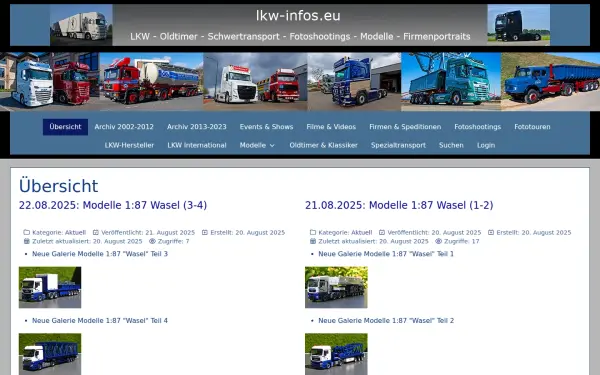This screenshot has height=375, width=600.
Task: Click the Übersicht page heading
Action: point(59,186)
